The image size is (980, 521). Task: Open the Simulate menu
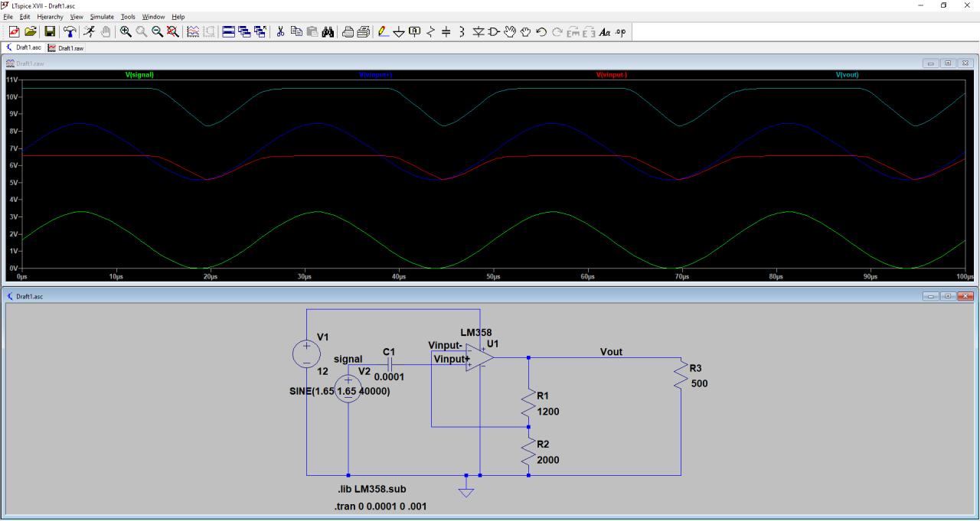point(102,17)
